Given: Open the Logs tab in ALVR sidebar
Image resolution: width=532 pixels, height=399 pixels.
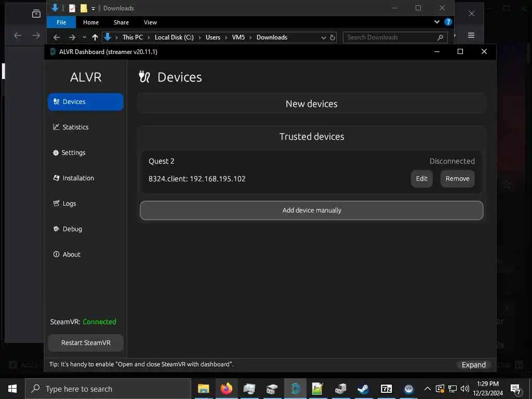Looking at the screenshot, I should coord(86,204).
